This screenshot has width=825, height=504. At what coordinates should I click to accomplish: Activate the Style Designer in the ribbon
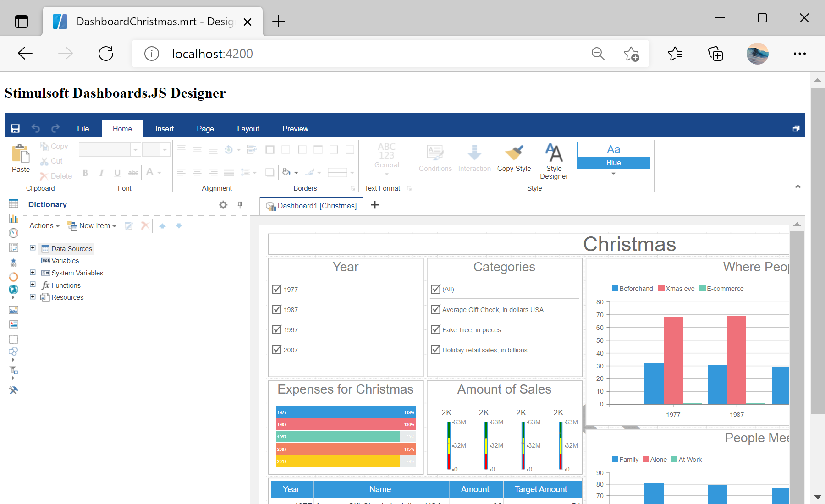(x=554, y=160)
